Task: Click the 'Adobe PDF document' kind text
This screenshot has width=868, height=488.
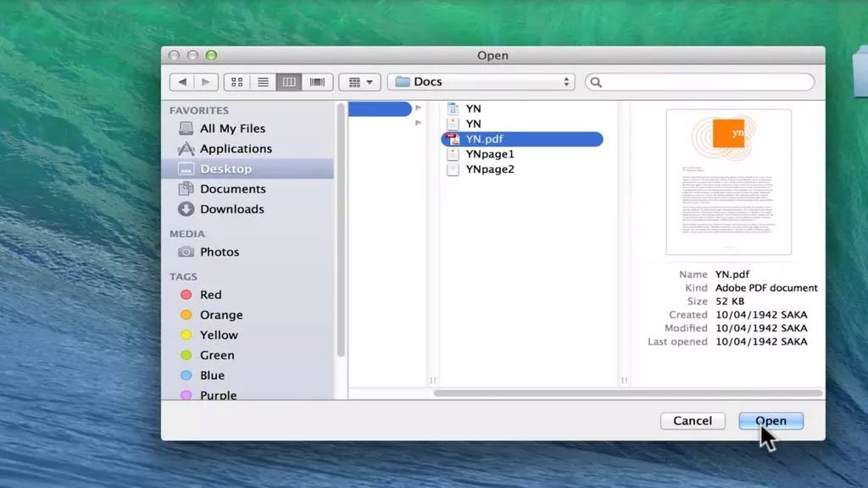Action: (x=766, y=288)
